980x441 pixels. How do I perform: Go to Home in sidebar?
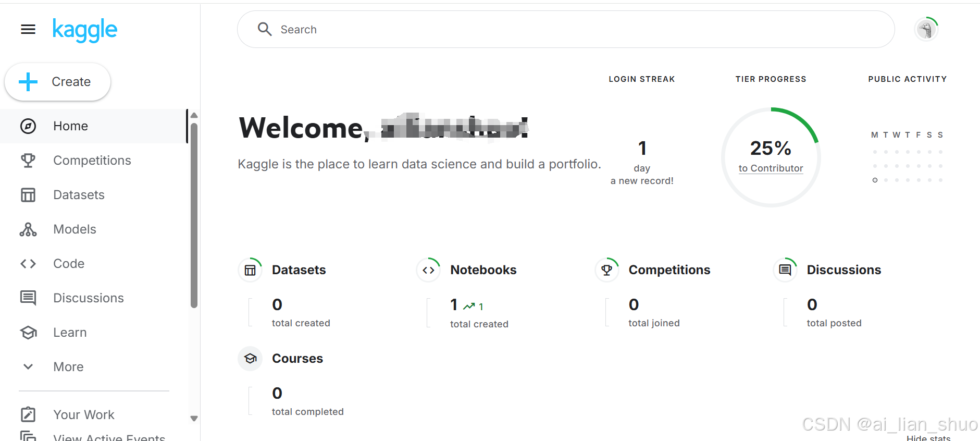pos(94,126)
